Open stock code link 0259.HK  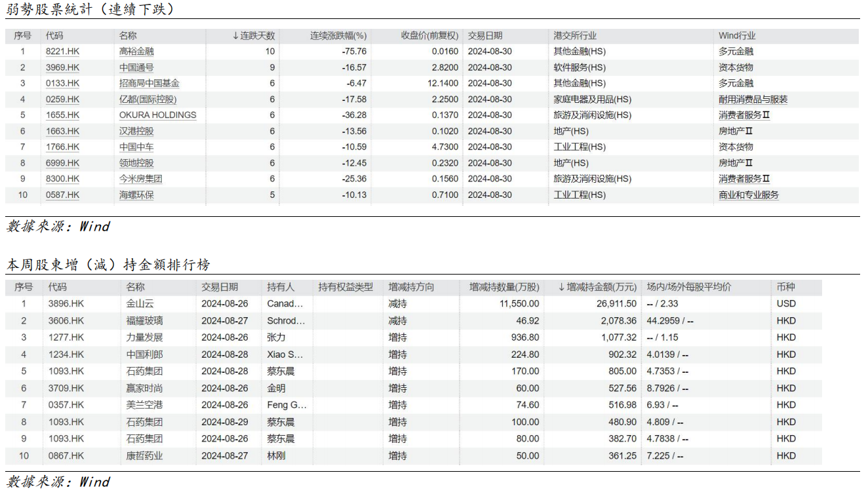point(62,100)
